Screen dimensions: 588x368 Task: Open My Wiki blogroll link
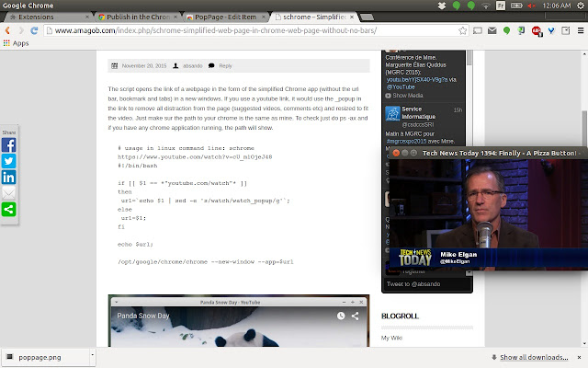click(x=391, y=338)
